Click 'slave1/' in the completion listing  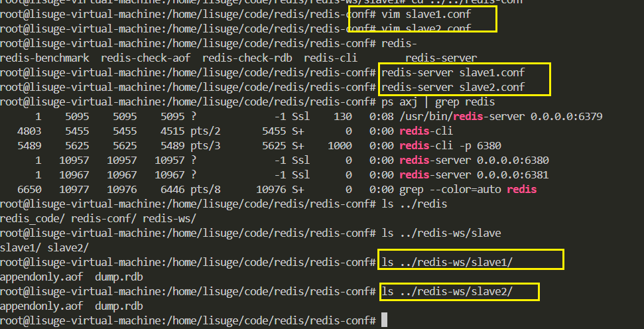coord(21,248)
